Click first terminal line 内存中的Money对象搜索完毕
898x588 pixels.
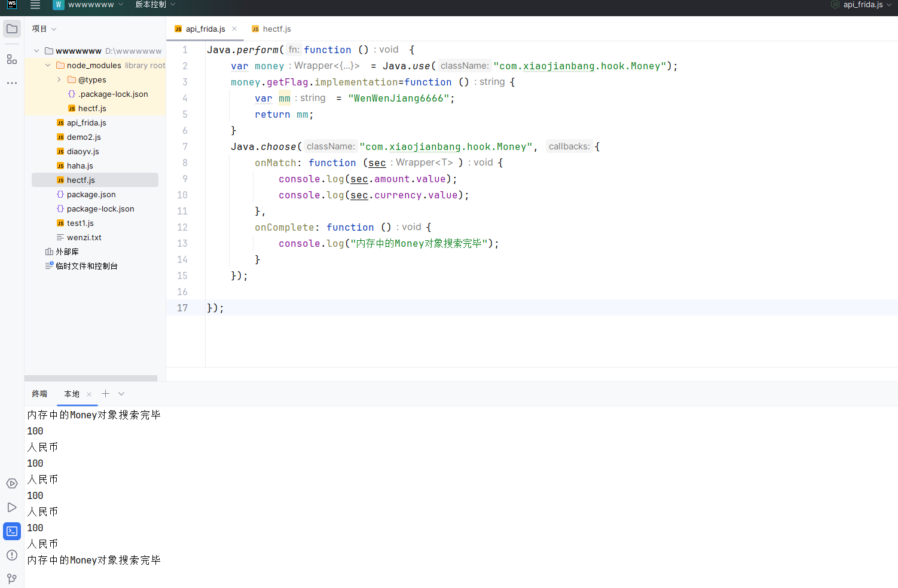click(94, 415)
